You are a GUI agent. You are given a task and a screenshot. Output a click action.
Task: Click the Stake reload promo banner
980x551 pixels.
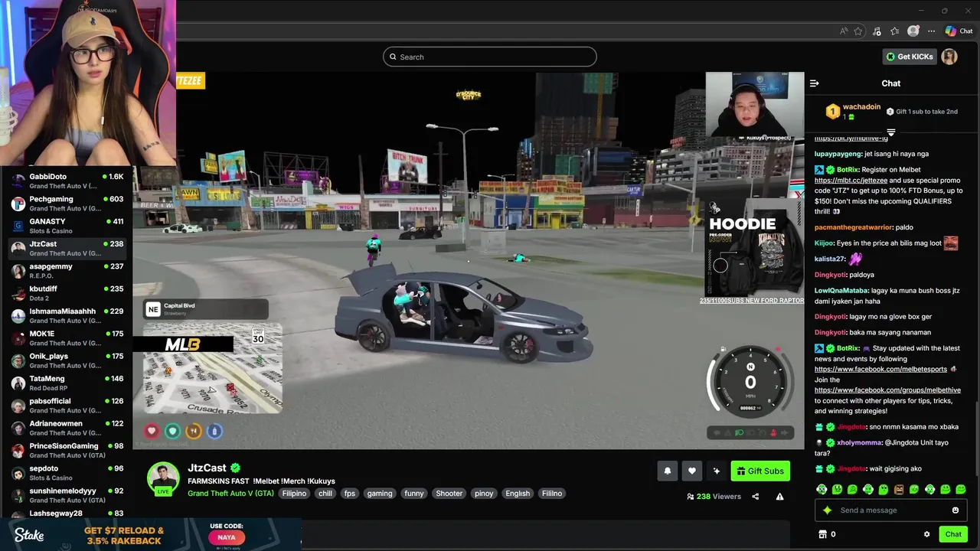pyautogui.click(x=150, y=535)
